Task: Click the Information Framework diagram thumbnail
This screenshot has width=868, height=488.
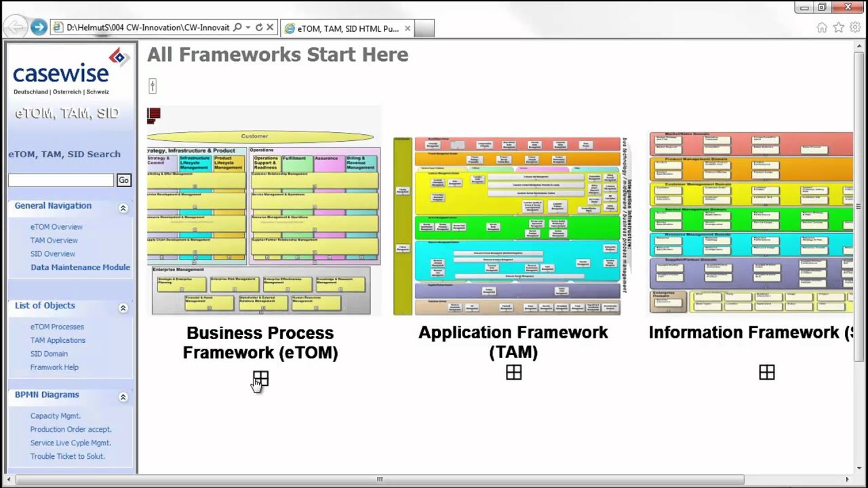Action: (751, 223)
